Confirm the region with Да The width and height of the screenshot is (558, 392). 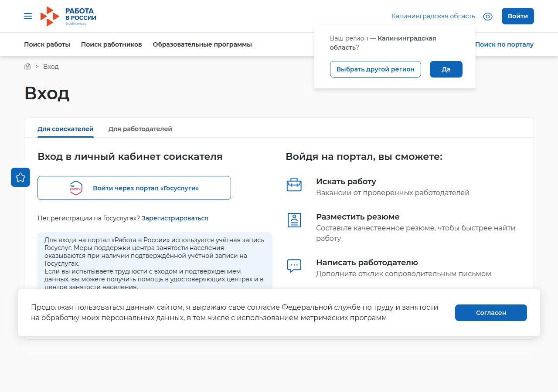pos(446,69)
